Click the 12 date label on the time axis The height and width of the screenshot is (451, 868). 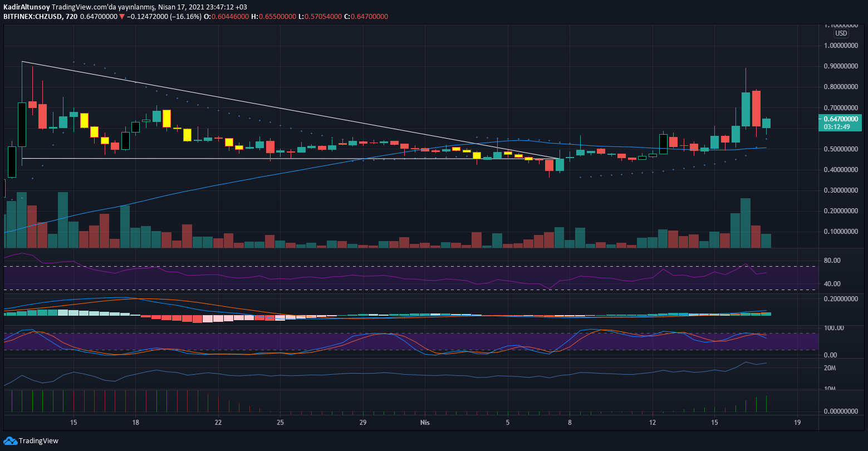coord(653,423)
